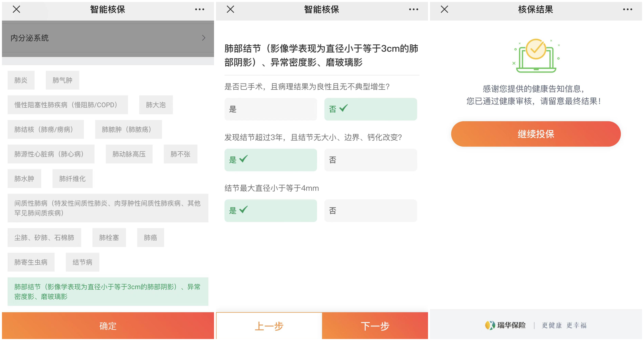Select the 肺栓塞 tag
This screenshot has height=341, width=644.
pyautogui.click(x=109, y=238)
